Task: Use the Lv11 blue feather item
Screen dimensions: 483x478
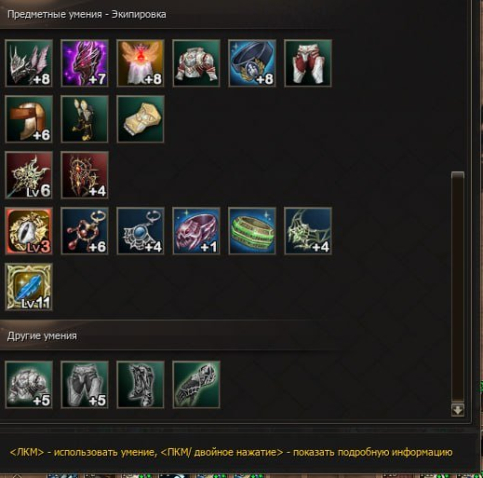Action: [29, 287]
